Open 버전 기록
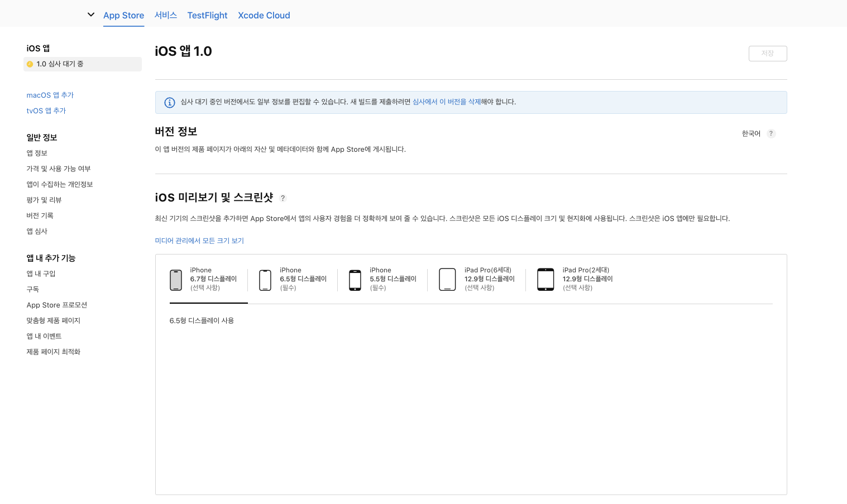This screenshot has height=504, width=847. coord(40,216)
